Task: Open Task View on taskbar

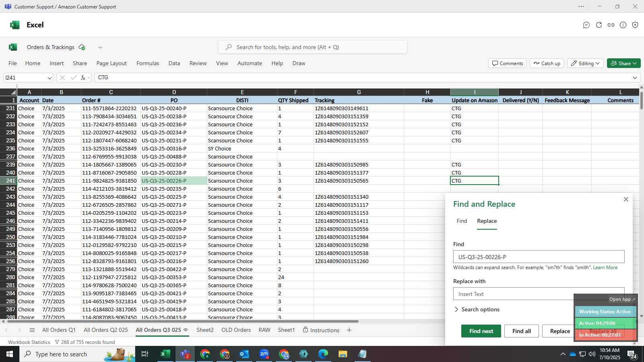Action: point(144,354)
